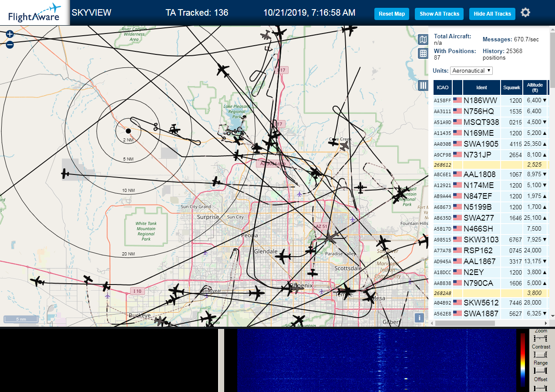Select the N186WW aircraft row
This screenshot has height=392, width=555.
[x=491, y=101]
